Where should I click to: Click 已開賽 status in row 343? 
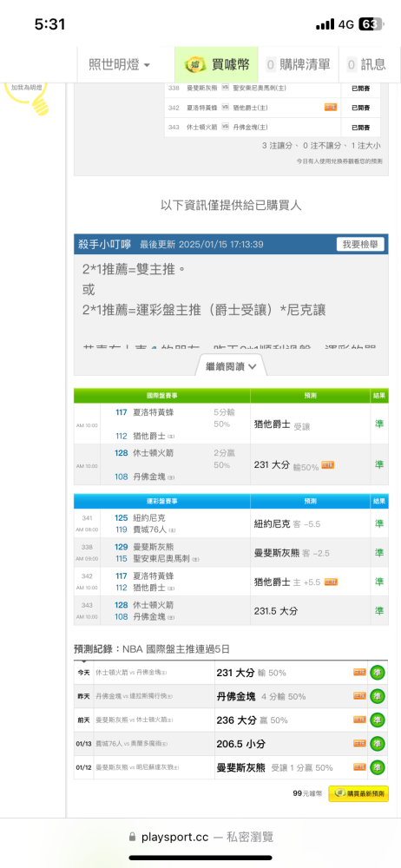click(361, 128)
